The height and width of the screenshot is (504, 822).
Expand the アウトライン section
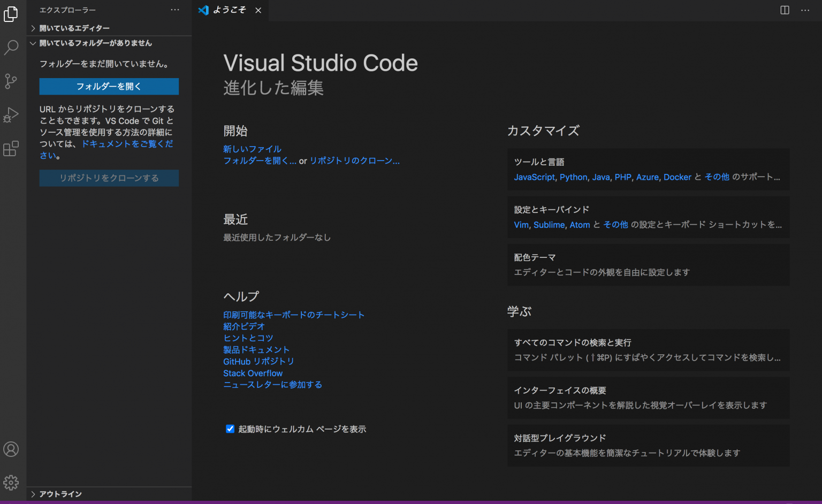tap(59, 494)
